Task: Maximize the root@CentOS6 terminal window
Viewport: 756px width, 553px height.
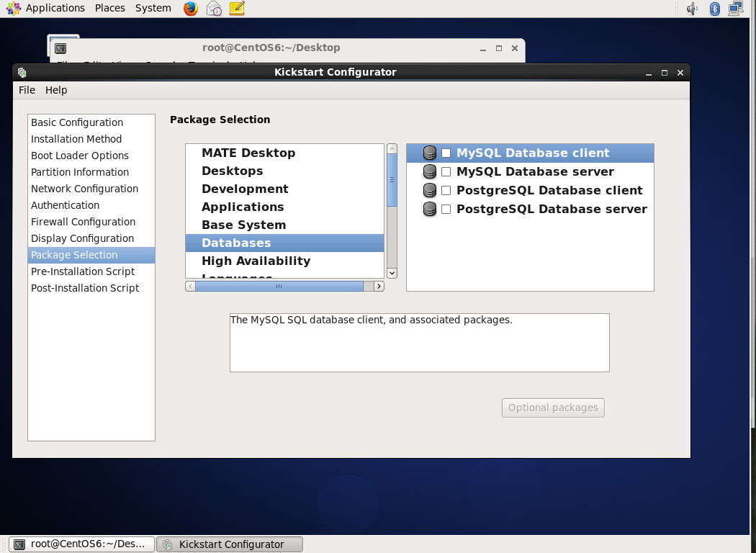Action: click(499, 48)
